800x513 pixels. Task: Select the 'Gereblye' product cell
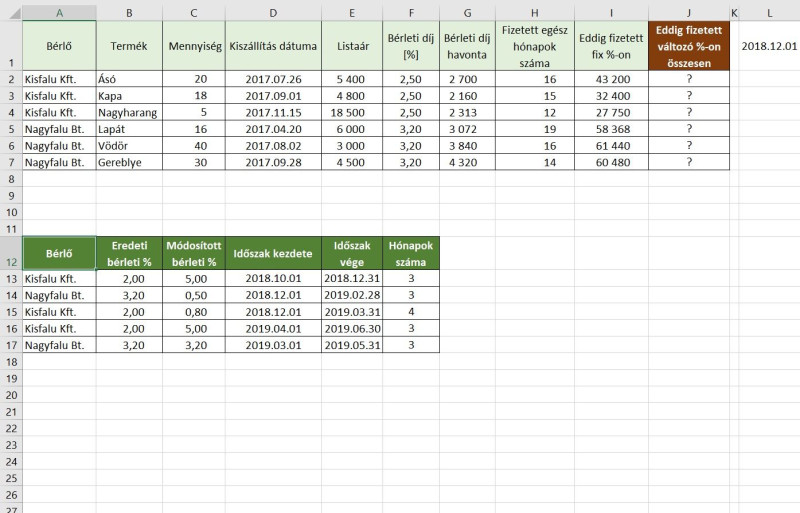[x=129, y=162]
